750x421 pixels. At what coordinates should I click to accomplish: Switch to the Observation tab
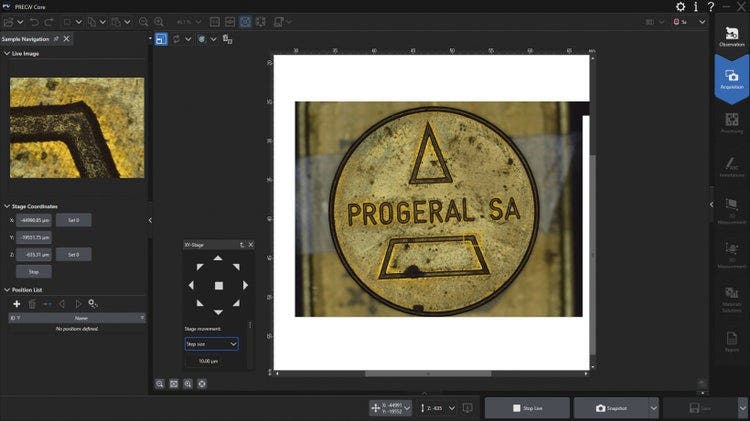731,38
